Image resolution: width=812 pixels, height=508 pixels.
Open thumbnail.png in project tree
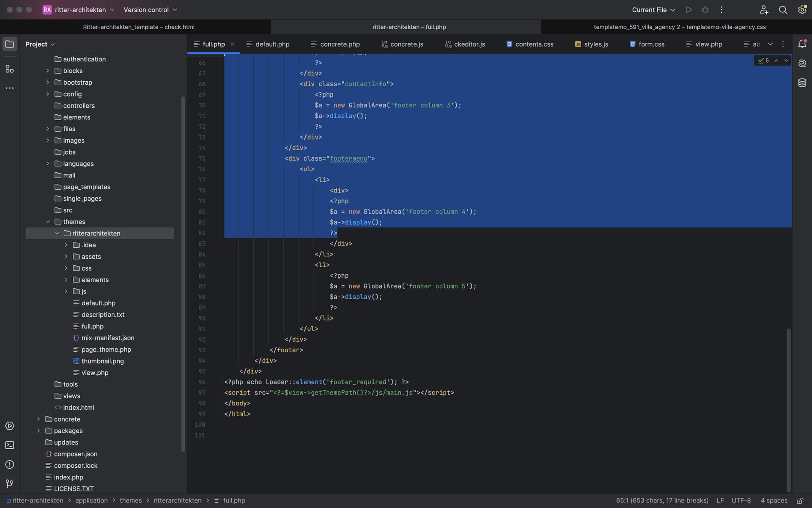(x=102, y=361)
